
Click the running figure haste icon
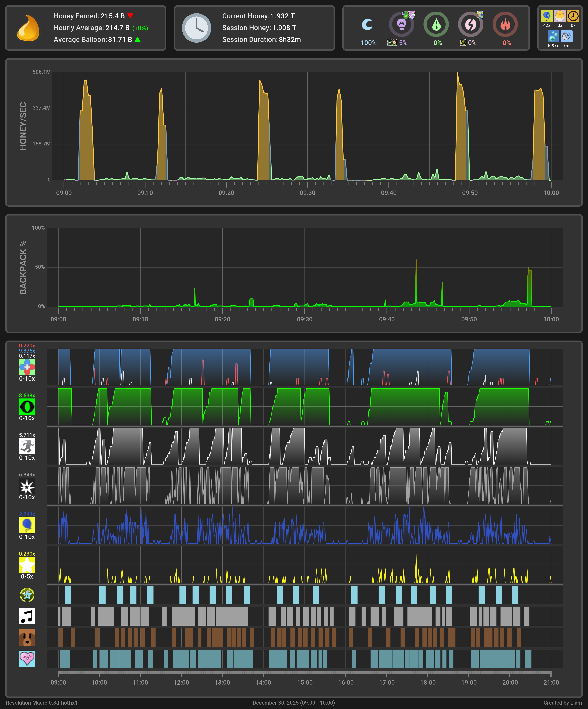coord(27,446)
